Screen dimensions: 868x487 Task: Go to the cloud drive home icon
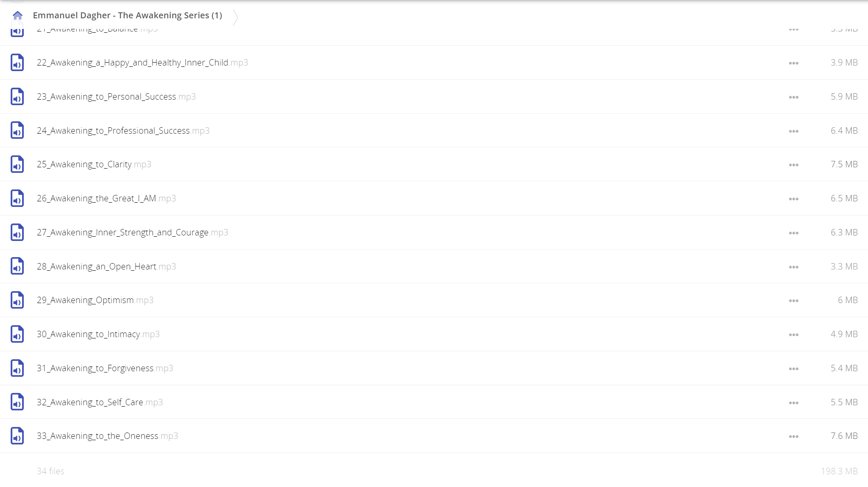coord(17,16)
